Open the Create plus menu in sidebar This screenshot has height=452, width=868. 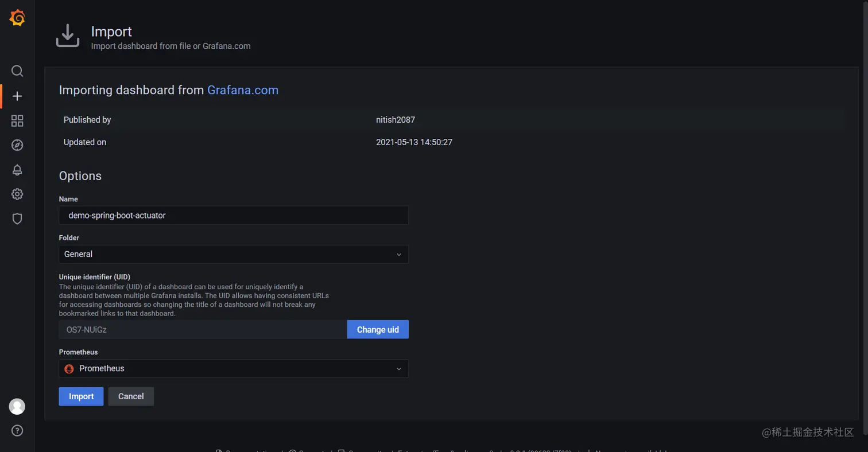coord(17,96)
